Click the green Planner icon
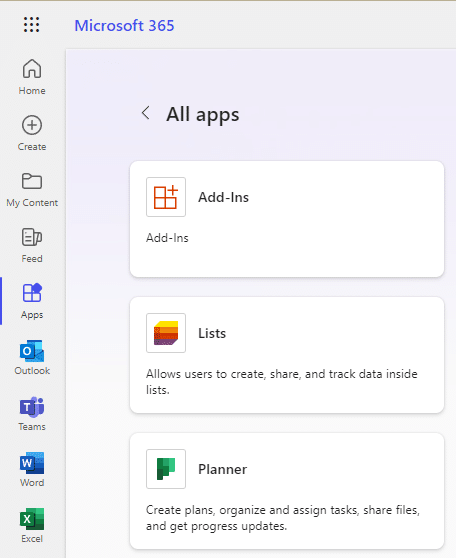Viewport: 456px width, 558px height. tap(166, 469)
